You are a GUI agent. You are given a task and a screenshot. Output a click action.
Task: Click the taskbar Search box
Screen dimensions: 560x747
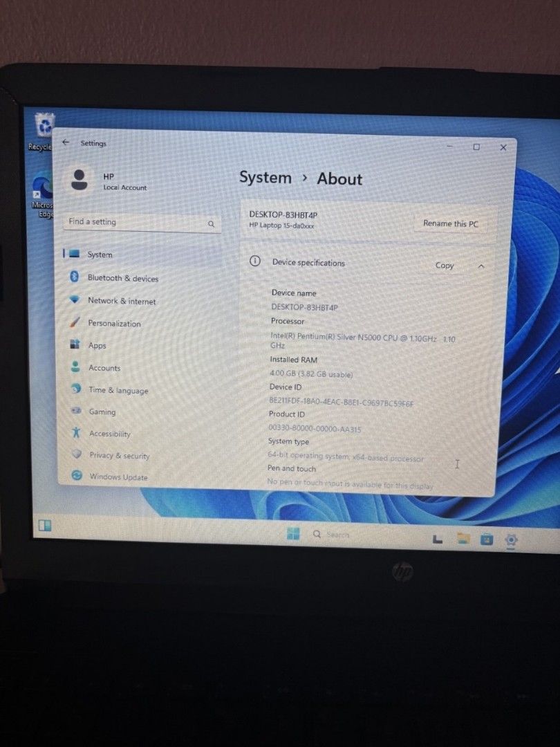coord(333,535)
